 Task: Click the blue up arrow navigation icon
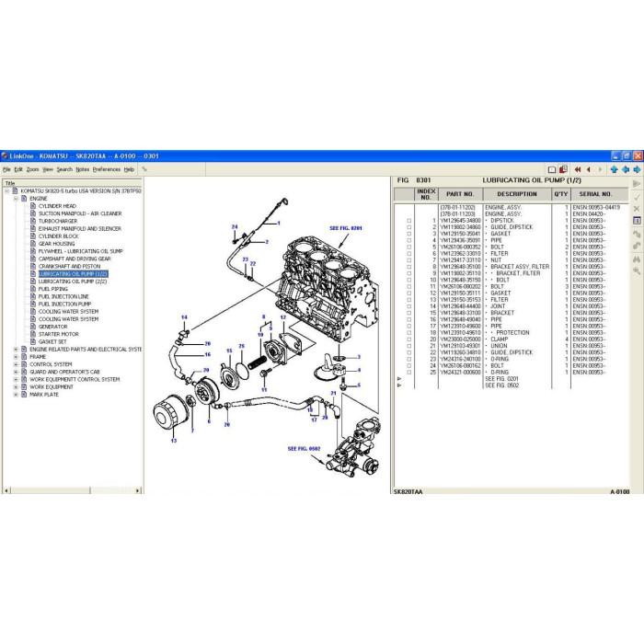614,169
